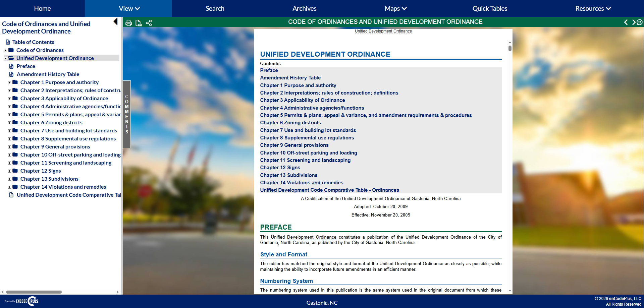Click the print icon in the toolbar

click(128, 23)
